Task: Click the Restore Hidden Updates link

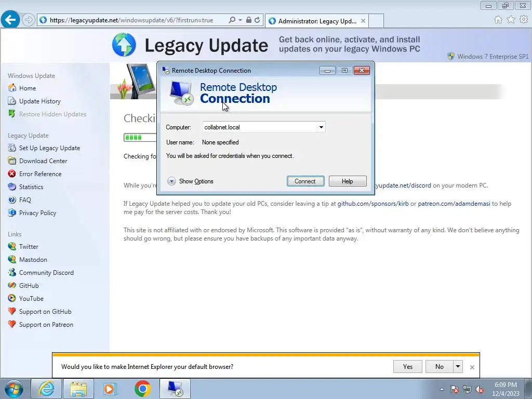Action: [52, 114]
